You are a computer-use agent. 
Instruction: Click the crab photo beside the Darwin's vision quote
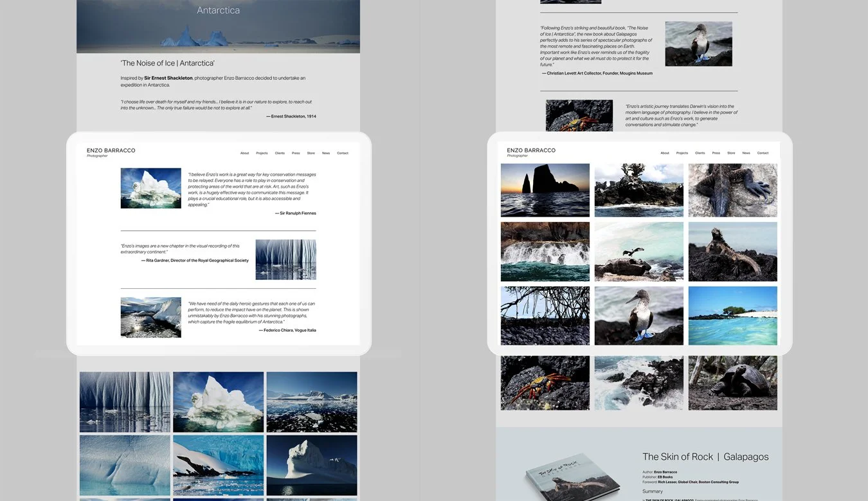579,116
